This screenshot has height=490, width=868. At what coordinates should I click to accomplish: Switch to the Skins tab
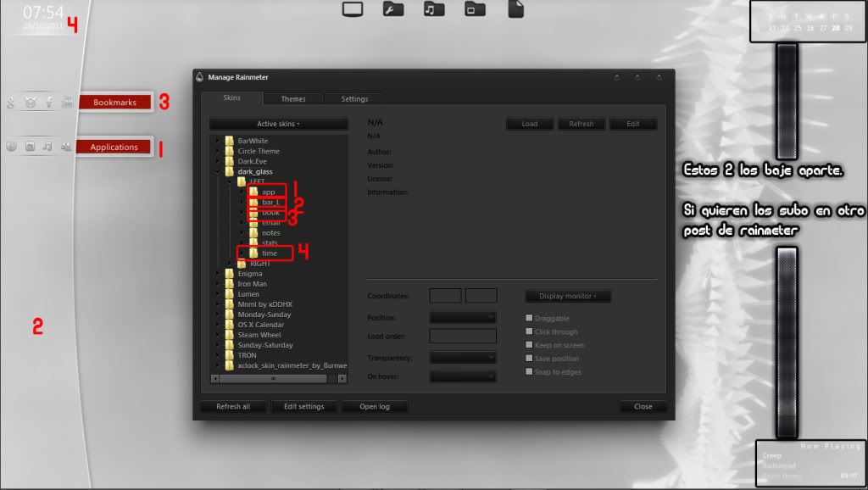[x=231, y=98]
